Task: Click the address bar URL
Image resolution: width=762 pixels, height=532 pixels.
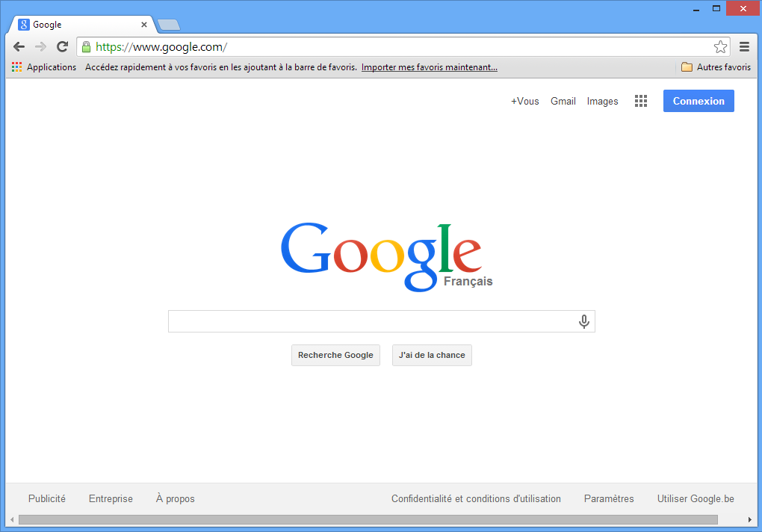Action: click(x=161, y=46)
